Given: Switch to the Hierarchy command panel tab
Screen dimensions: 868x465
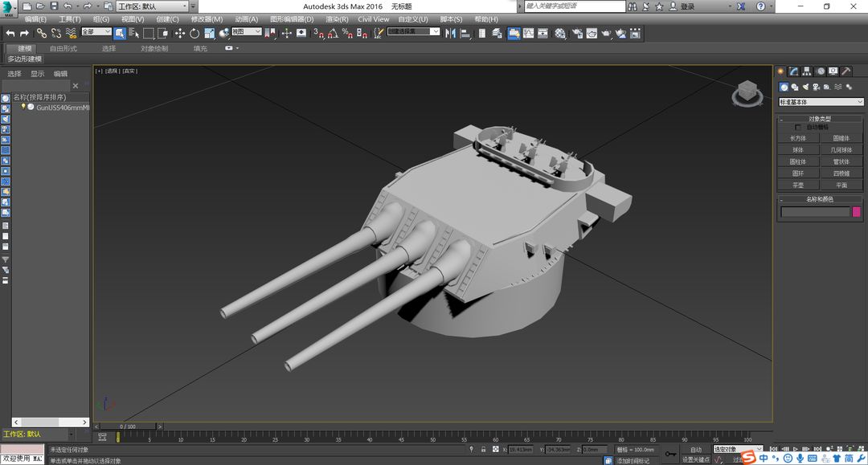Looking at the screenshot, I should coord(807,71).
